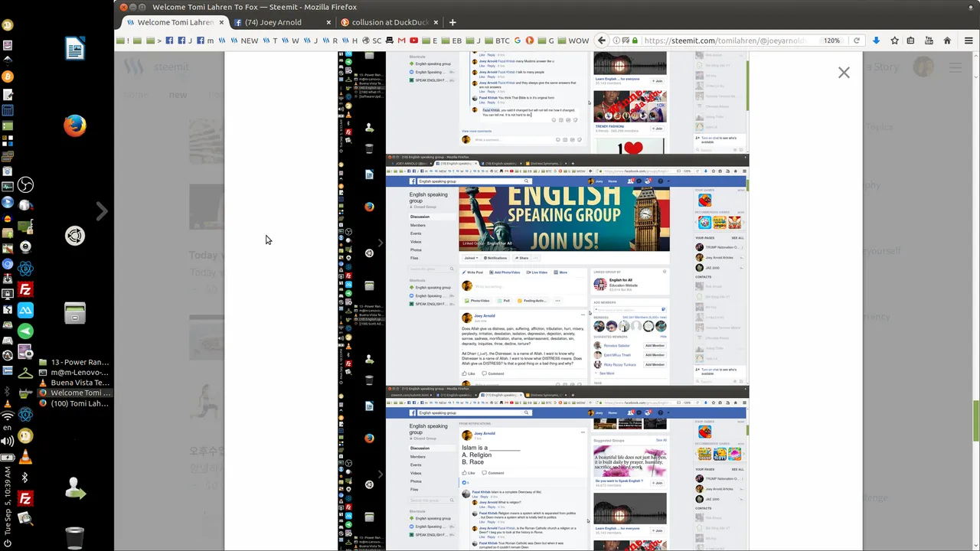The height and width of the screenshot is (551, 980).
Task: Expand the dock's right chevron arrow
Action: pos(102,210)
